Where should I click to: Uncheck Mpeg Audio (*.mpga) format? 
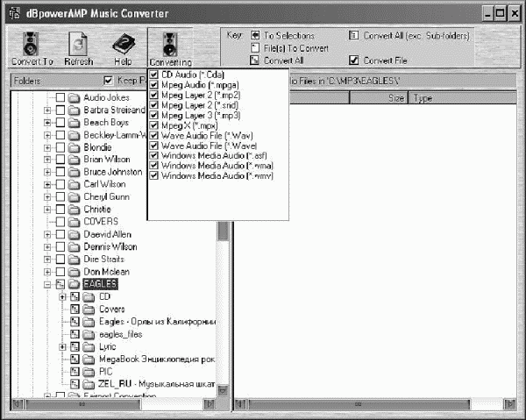pos(153,84)
